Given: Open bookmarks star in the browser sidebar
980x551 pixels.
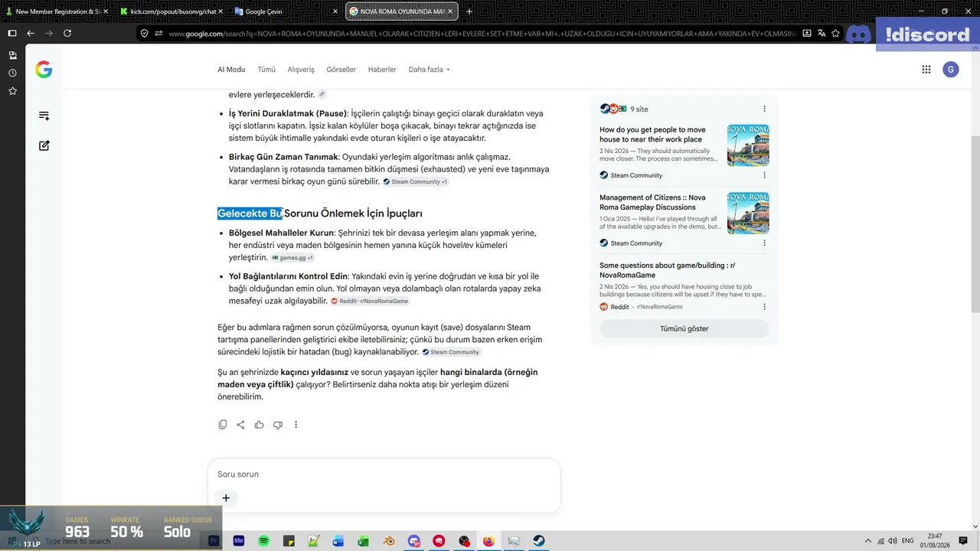Looking at the screenshot, I should pyautogui.click(x=12, y=91).
